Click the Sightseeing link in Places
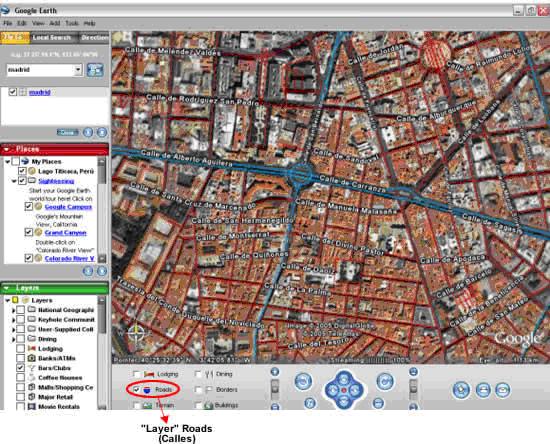 click(56, 181)
